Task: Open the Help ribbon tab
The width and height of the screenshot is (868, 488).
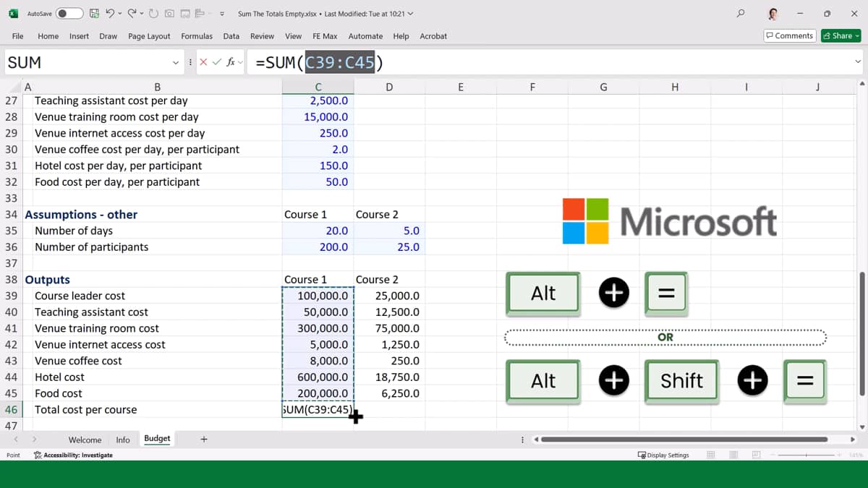Action: (x=401, y=36)
